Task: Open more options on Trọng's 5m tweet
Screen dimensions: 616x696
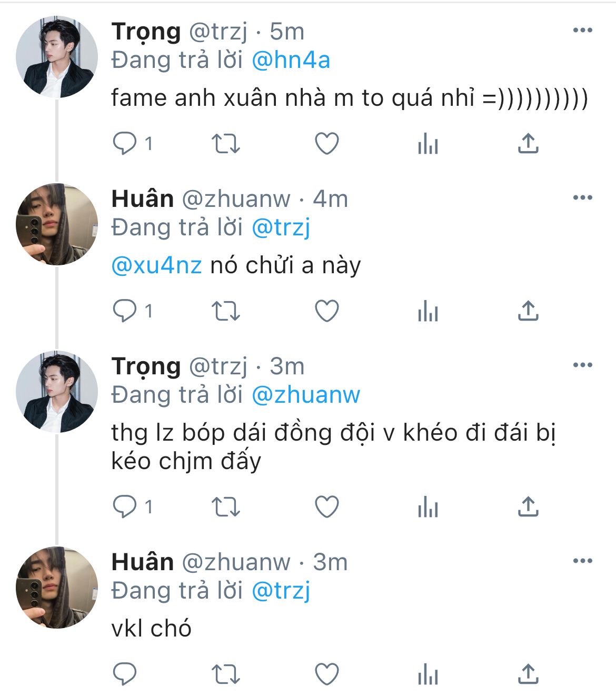Action: point(582,31)
